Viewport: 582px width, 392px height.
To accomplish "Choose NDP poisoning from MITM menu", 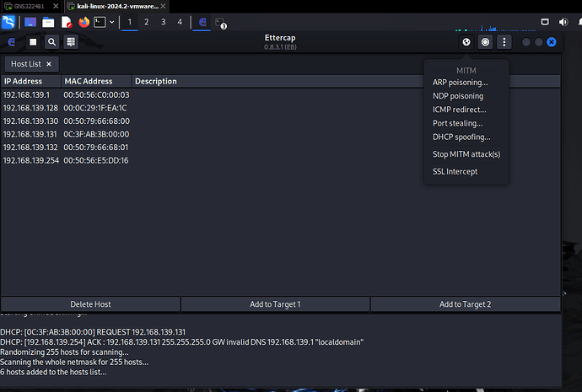I will 458,96.
